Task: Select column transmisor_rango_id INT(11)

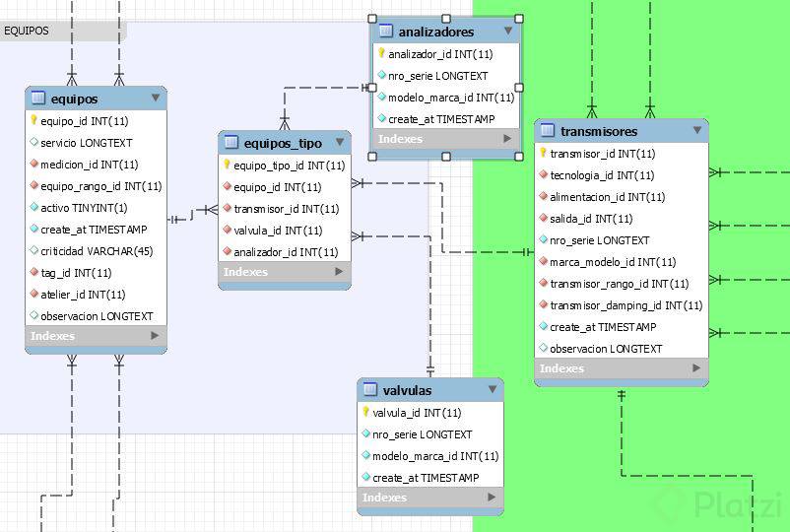Action: 622,284
